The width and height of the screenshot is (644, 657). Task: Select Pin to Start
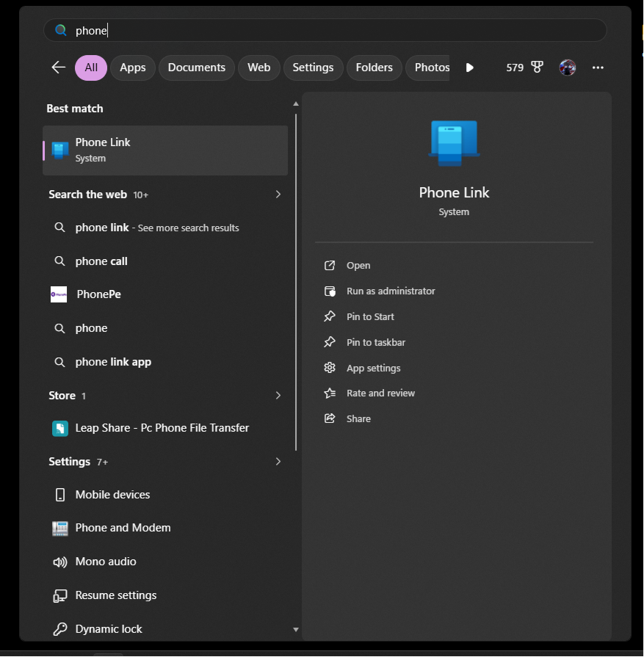pyautogui.click(x=370, y=317)
